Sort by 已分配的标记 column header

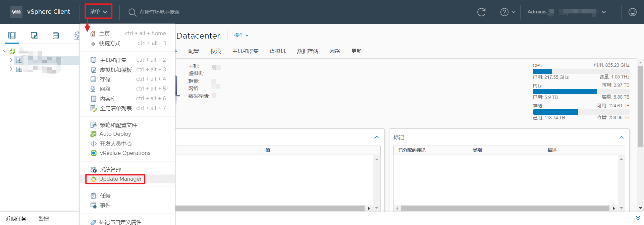pyautogui.click(x=431, y=150)
